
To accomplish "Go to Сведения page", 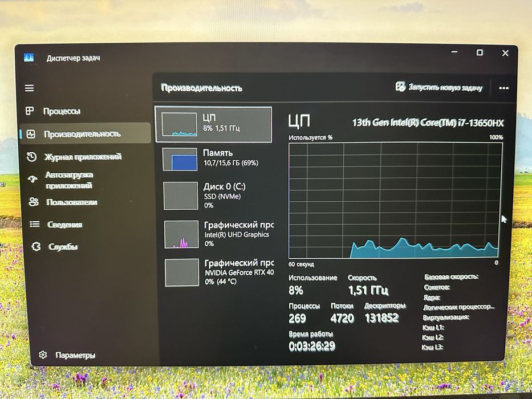I will [64, 225].
